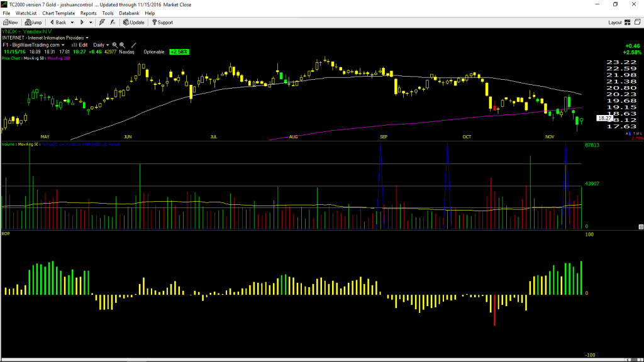Click the small square button beside volume pane
This screenshot has height=362, width=644.
[641, 226]
